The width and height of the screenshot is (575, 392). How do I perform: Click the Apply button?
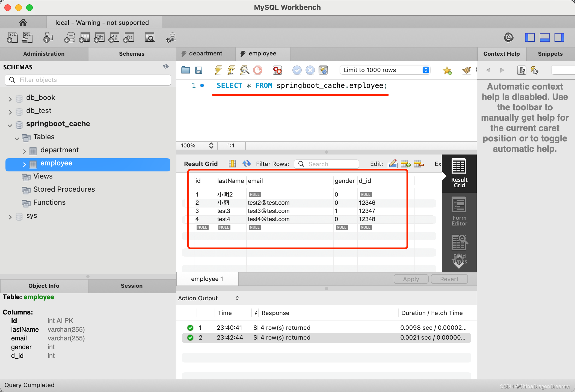point(411,279)
